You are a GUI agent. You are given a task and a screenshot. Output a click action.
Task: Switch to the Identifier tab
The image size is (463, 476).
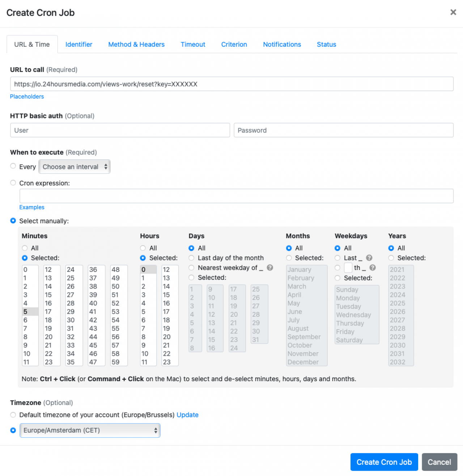pyautogui.click(x=79, y=44)
